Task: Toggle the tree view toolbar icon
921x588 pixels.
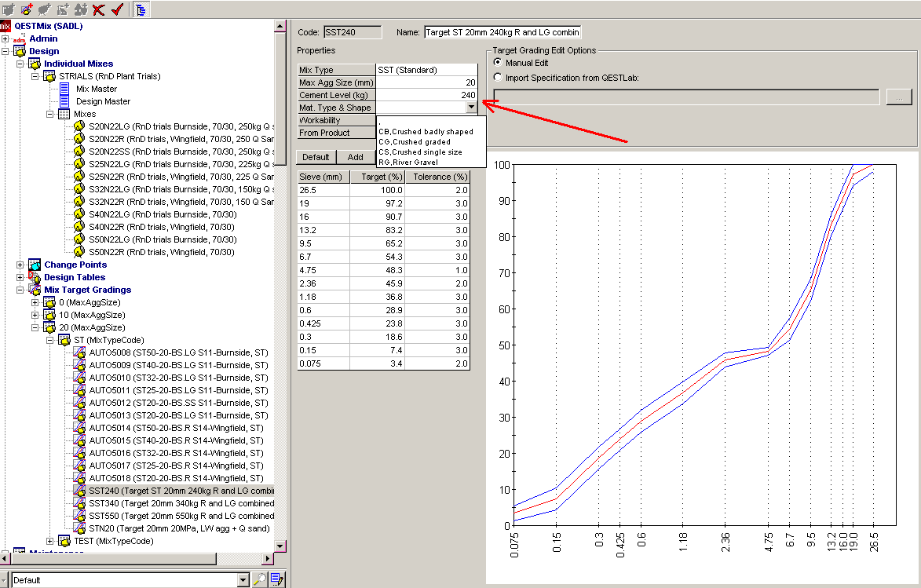Action: (x=140, y=9)
